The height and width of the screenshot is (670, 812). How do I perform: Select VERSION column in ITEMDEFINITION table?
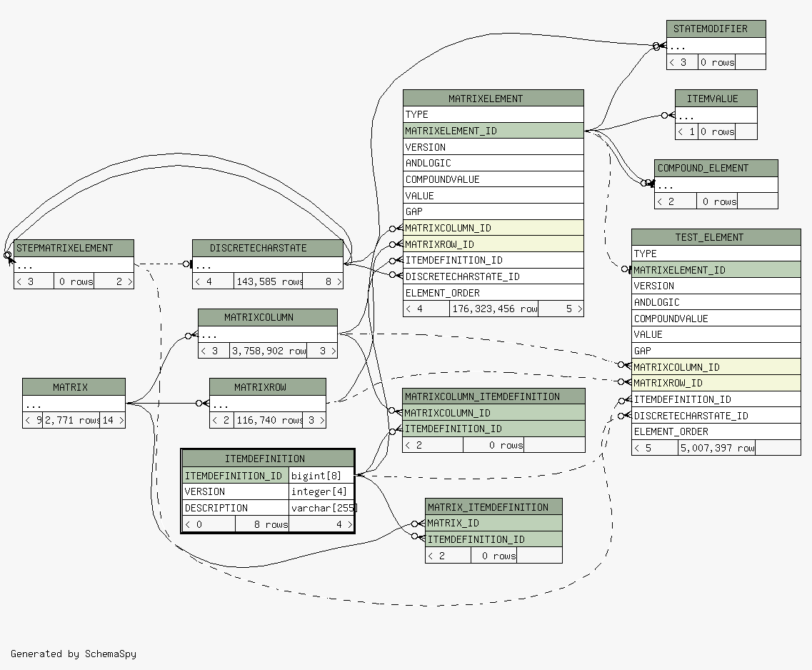236,491
